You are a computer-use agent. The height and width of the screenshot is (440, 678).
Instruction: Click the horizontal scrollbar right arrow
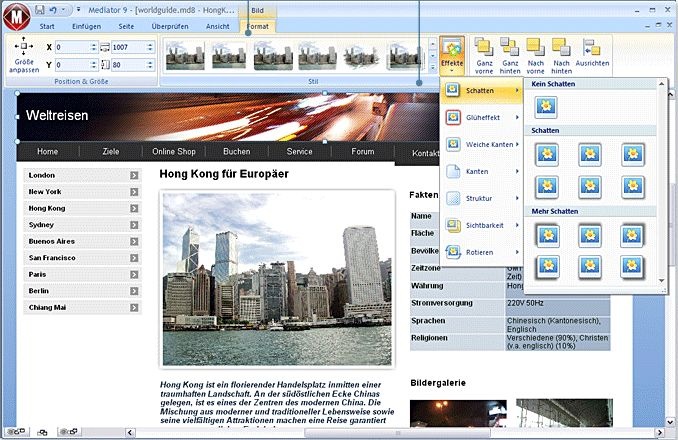pos(659,432)
